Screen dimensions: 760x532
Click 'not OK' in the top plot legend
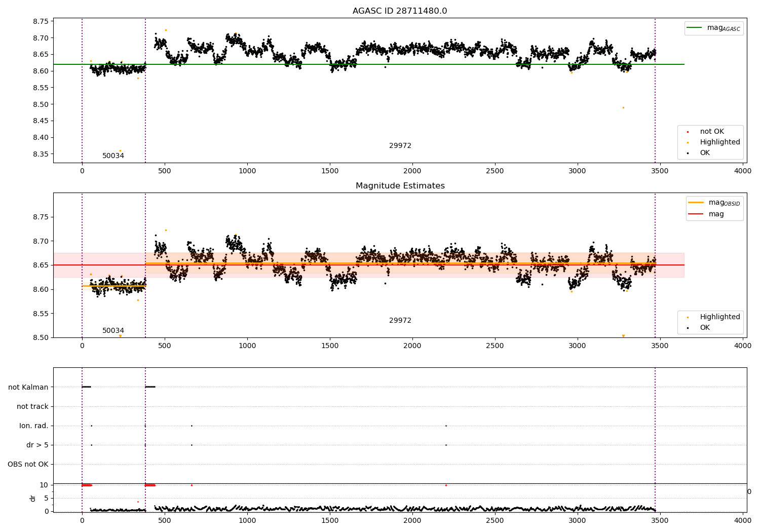[x=712, y=132]
